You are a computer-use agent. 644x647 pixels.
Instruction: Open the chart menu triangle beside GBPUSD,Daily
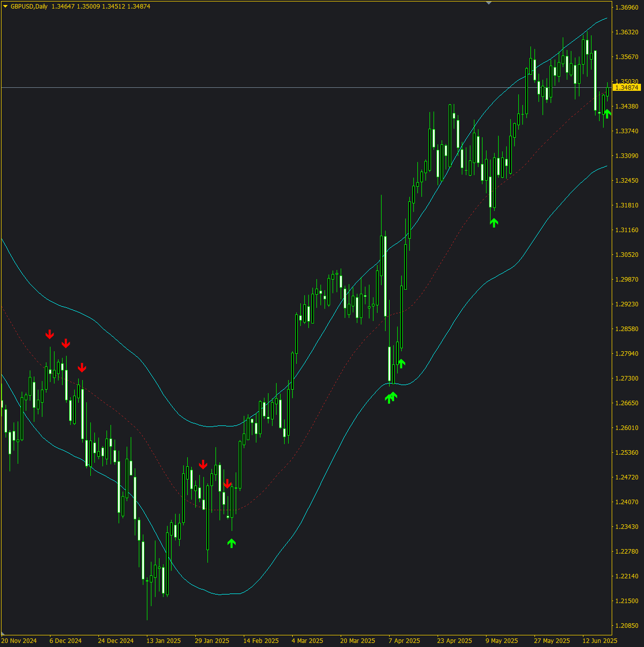click(6, 7)
